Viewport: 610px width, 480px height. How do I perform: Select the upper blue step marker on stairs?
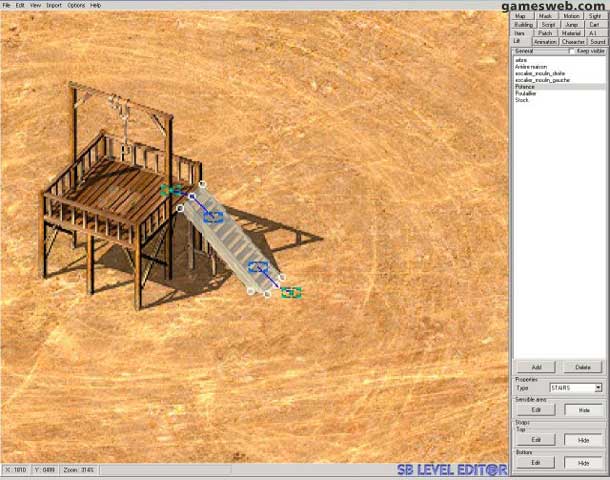[x=212, y=215]
